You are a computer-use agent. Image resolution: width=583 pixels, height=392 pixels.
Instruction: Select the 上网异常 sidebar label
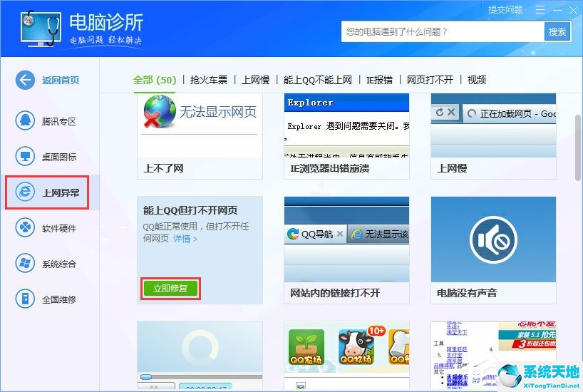pyautogui.click(x=61, y=192)
